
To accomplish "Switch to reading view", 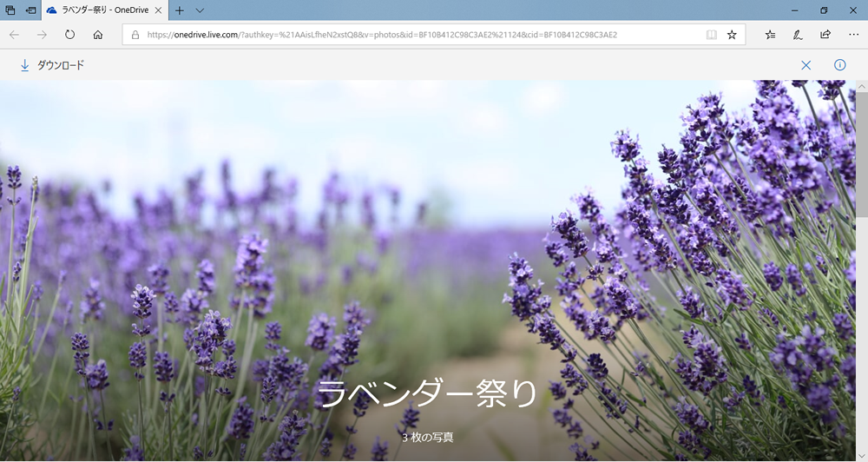I will [712, 35].
